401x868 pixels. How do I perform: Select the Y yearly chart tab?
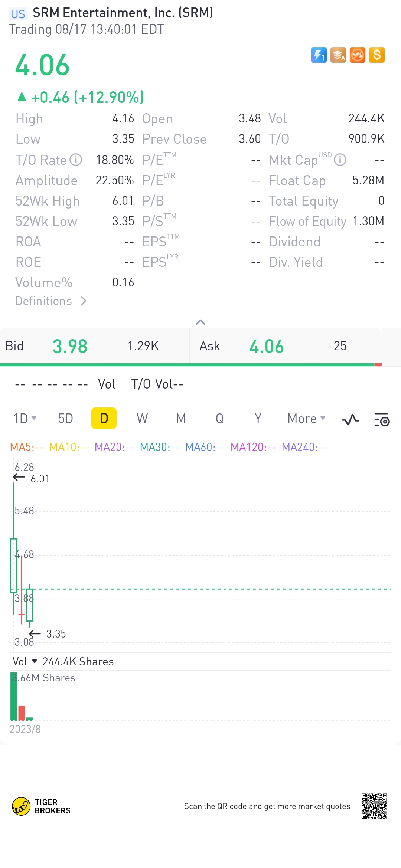click(x=258, y=419)
